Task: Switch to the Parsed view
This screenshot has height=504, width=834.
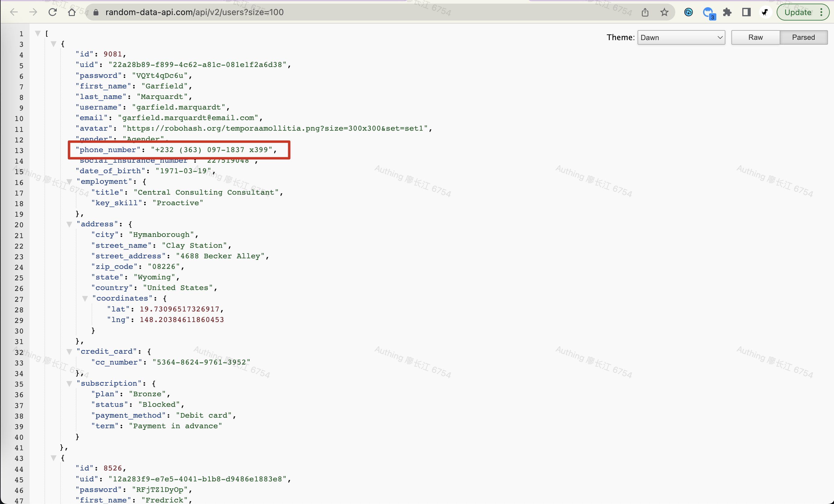Action: point(803,37)
